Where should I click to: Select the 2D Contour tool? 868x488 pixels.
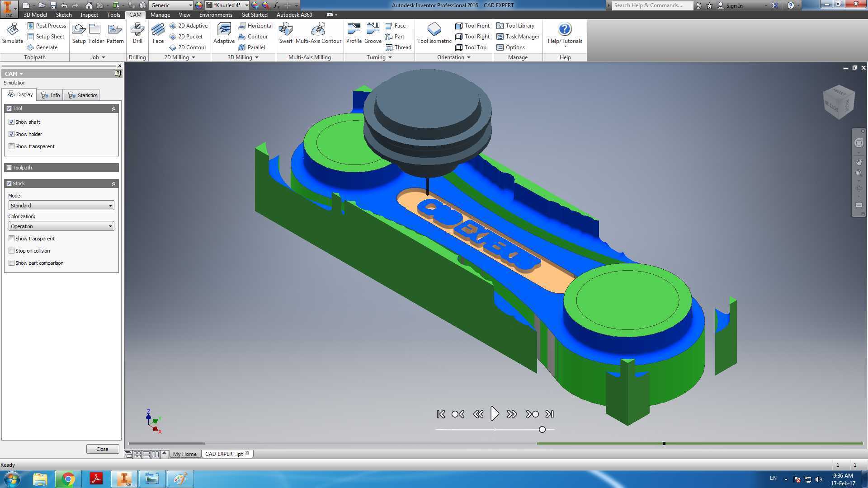pos(188,47)
